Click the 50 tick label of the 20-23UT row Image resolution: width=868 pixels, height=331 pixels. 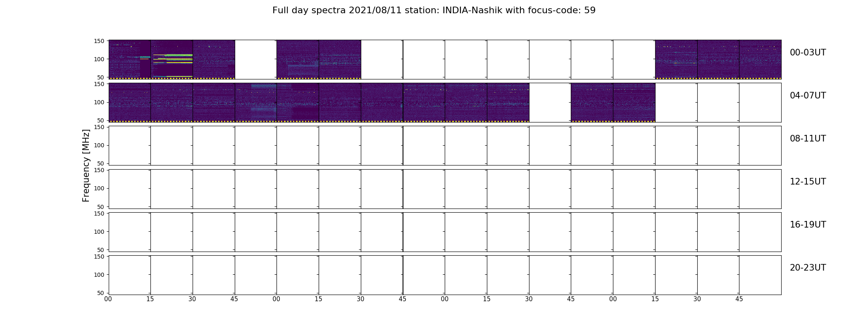click(101, 293)
